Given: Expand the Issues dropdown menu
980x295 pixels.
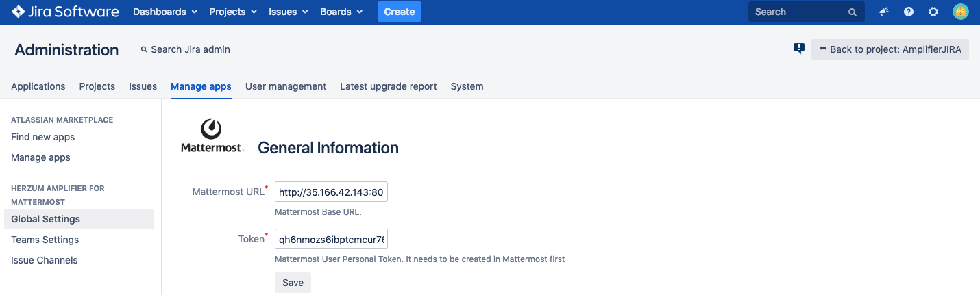Looking at the screenshot, I should 289,12.
